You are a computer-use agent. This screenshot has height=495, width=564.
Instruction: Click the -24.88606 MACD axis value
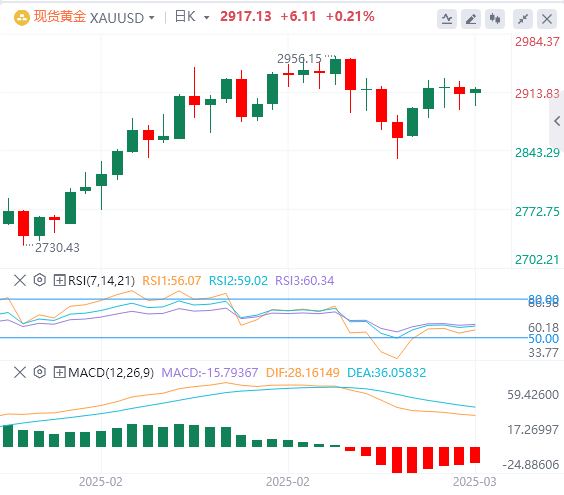(x=531, y=464)
